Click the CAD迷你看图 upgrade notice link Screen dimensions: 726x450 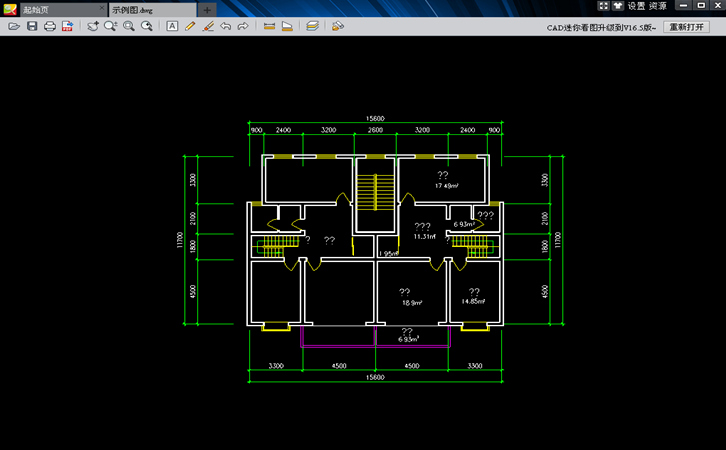click(x=601, y=27)
